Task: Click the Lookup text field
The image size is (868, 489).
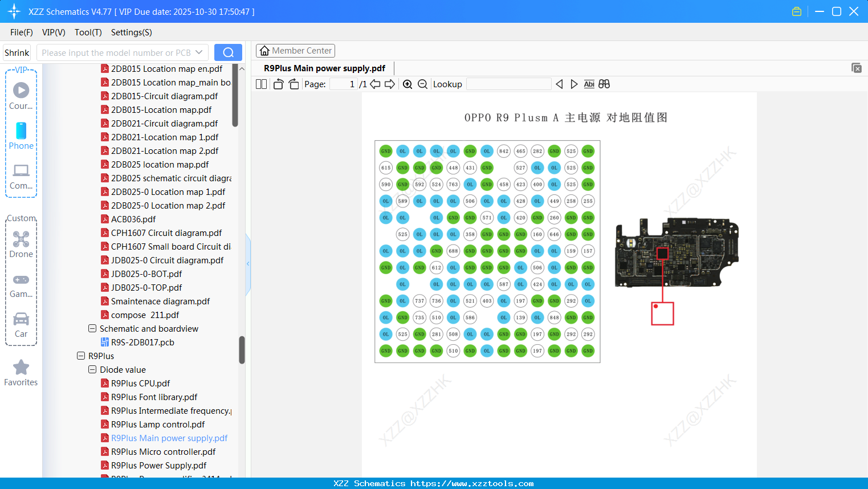Action: click(x=509, y=84)
